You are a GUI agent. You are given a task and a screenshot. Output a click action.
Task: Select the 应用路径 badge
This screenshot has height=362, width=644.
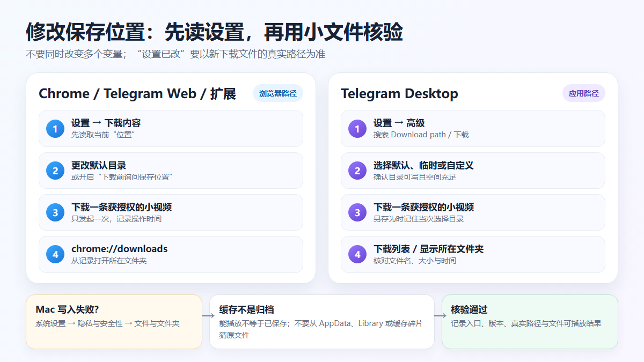(584, 93)
